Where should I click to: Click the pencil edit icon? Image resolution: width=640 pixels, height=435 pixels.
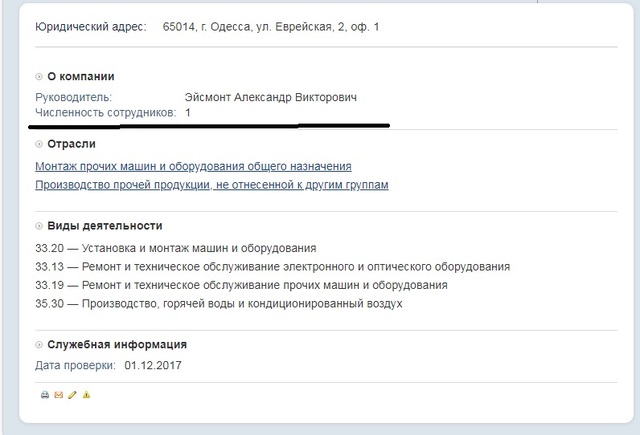[72, 395]
